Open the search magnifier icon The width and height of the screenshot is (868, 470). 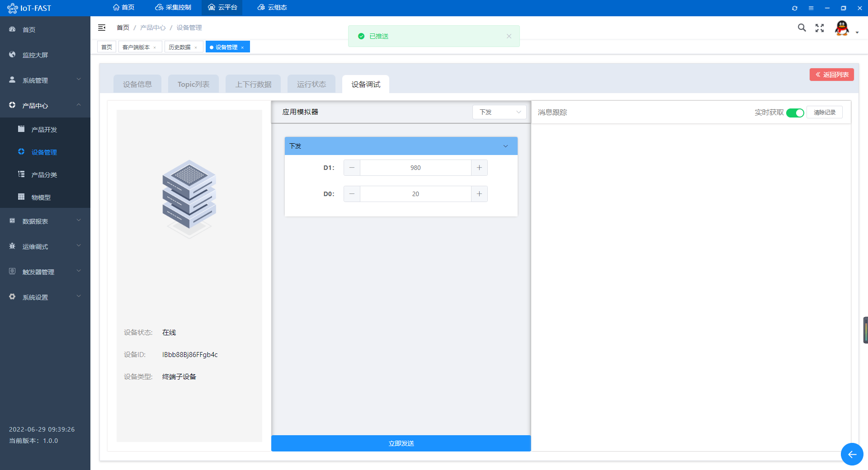coord(802,28)
